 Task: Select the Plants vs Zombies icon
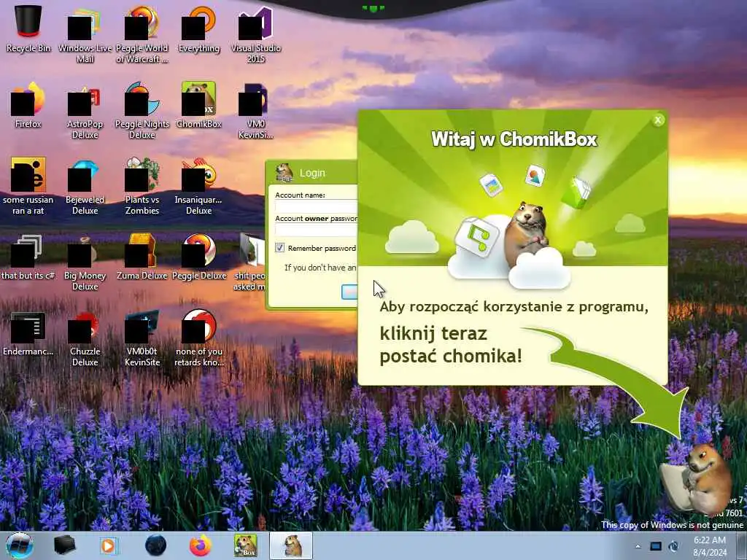(x=142, y=186)
